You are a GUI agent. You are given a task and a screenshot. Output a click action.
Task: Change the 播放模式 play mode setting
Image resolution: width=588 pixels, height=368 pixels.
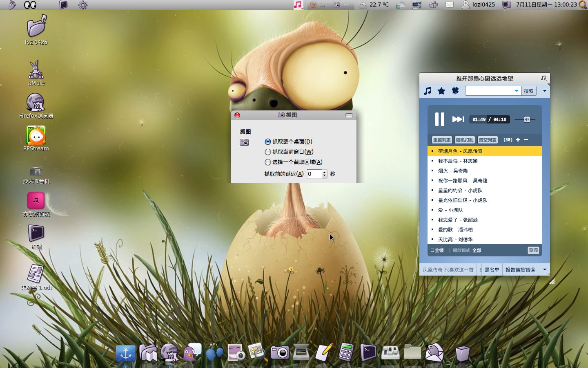(x=467, y=250)
